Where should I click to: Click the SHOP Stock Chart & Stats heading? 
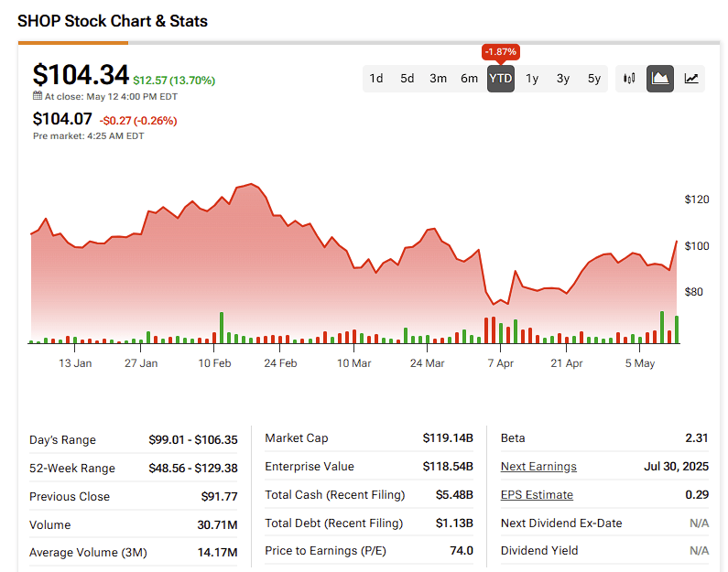pos(113,21)
